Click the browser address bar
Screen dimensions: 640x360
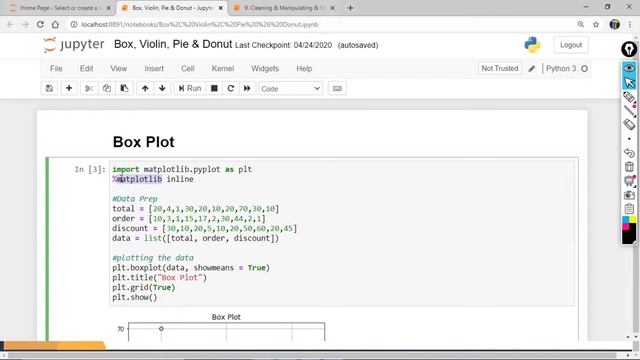[x=322, y=24]
